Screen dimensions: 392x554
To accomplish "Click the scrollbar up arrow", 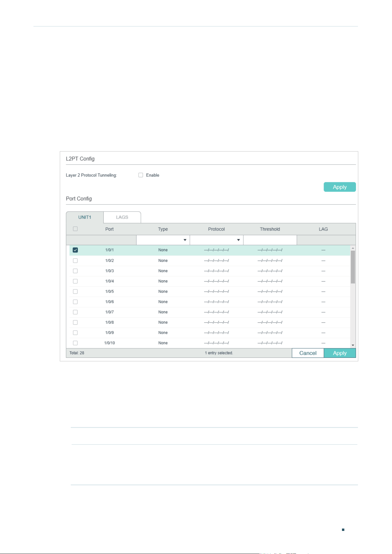I will pos(353,248).
